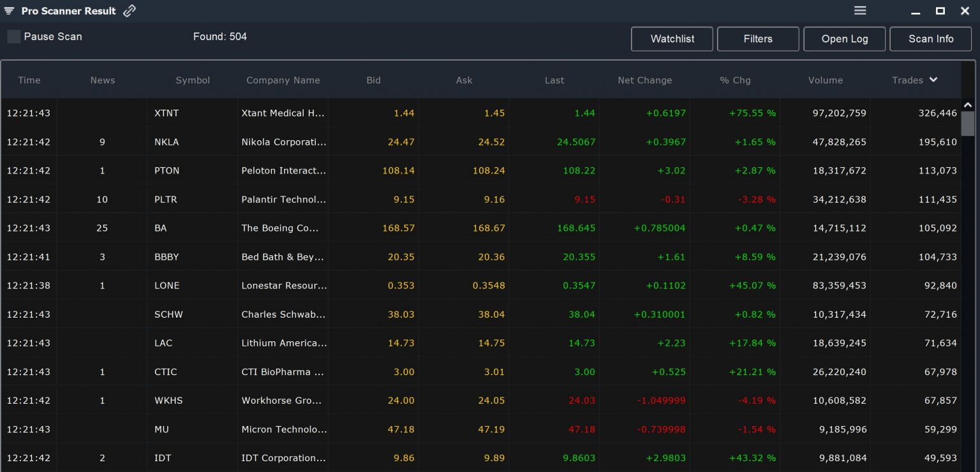Sort results by % Chg column header
Viewport: 980px width, 472px height.
pyautogui.click(x=735, y=80)
